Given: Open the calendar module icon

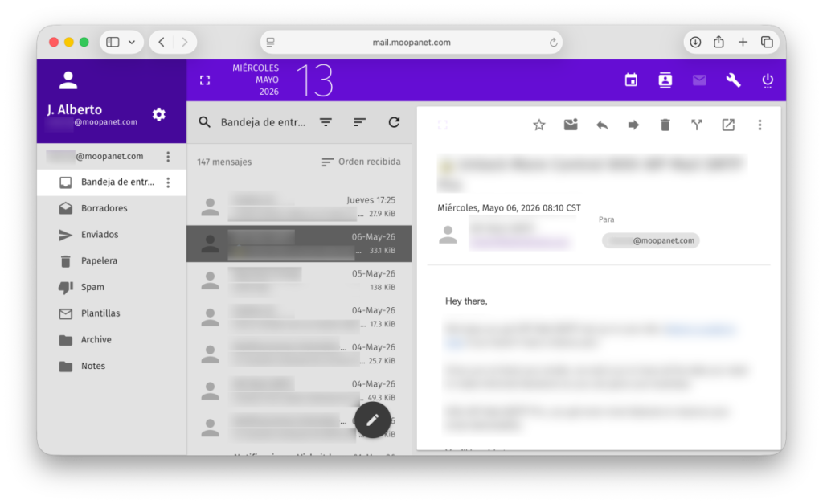Looking at the screenshot, I should pos(631,80).
